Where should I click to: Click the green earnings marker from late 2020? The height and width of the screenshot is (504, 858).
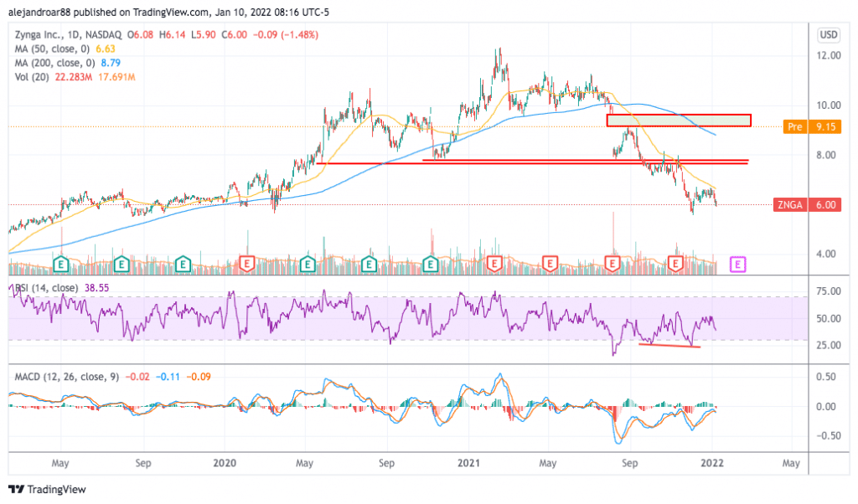[431, 265]
